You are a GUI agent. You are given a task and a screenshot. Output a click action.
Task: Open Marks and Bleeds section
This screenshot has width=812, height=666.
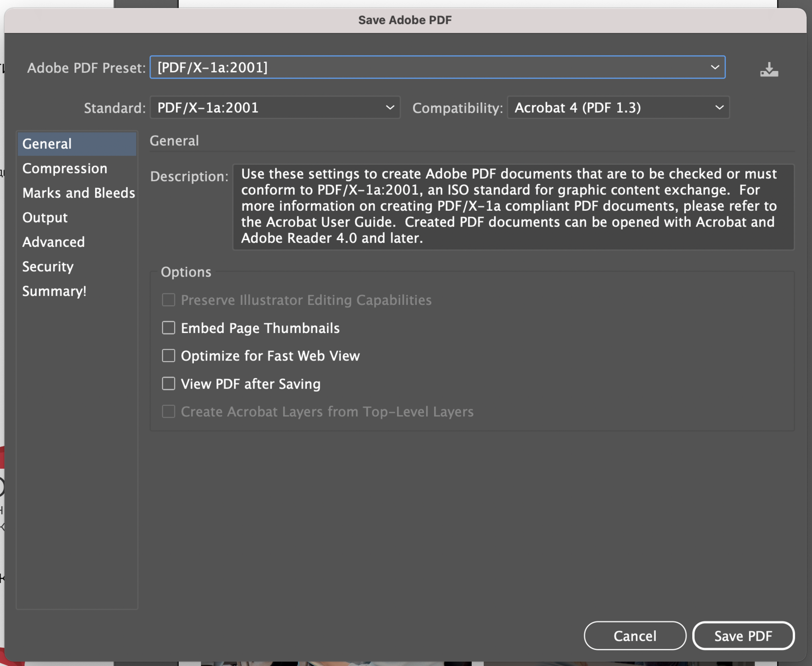[x=78, y=193]
